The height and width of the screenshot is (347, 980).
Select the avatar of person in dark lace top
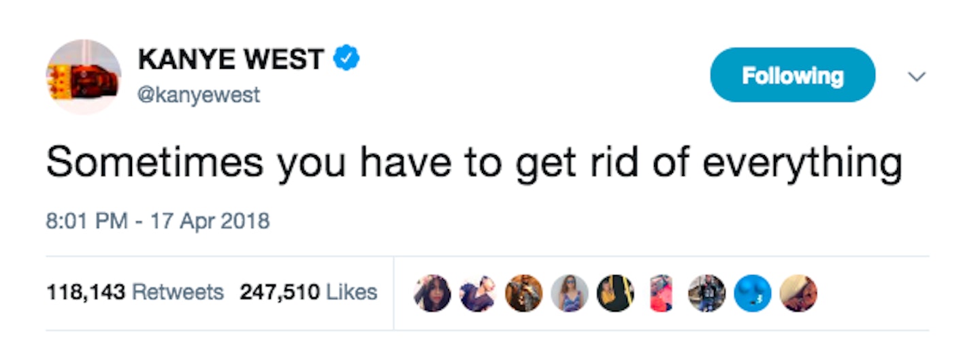coord(478,293)
